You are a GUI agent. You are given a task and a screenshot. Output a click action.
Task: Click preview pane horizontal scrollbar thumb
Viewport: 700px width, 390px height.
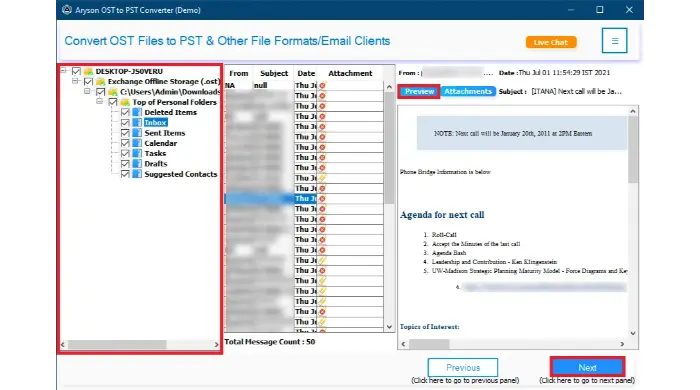click(x=429, y=344)
